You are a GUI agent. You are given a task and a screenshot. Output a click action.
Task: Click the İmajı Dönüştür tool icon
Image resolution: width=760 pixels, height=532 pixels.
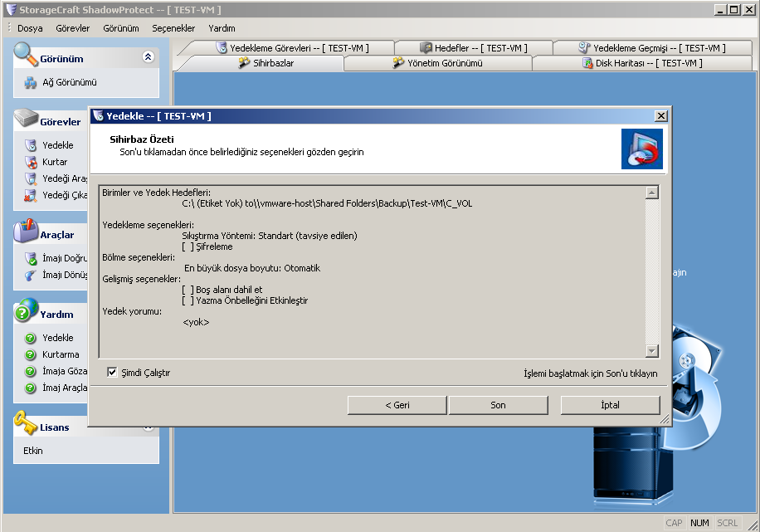tap(31, 275)
